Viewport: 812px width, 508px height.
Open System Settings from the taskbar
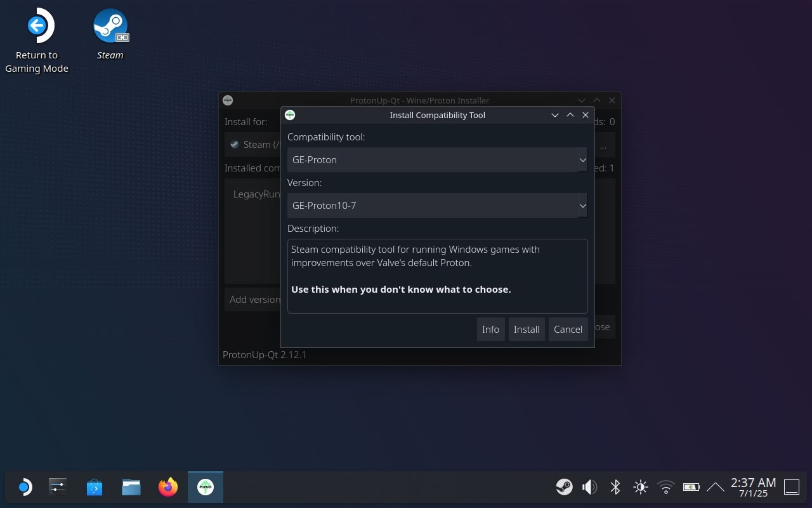click(x=58, y=487)
